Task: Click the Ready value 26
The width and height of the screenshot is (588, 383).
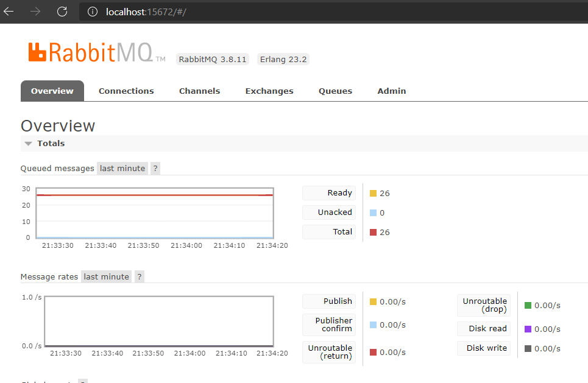Action: [384, 194]
